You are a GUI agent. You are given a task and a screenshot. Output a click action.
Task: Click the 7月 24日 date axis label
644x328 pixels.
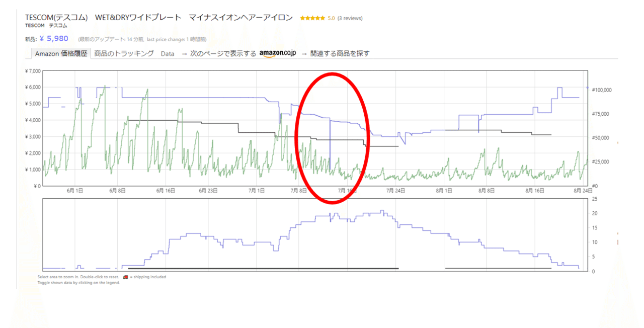point(395,191)
